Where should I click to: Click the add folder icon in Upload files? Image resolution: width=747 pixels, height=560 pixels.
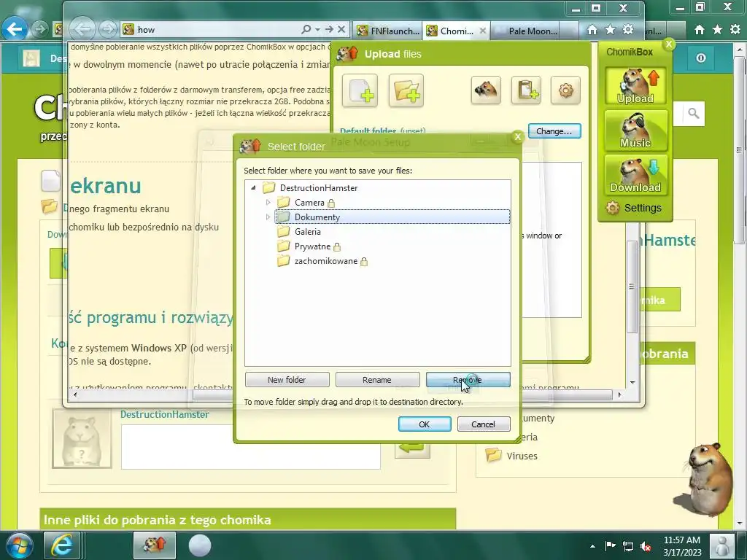406,90
